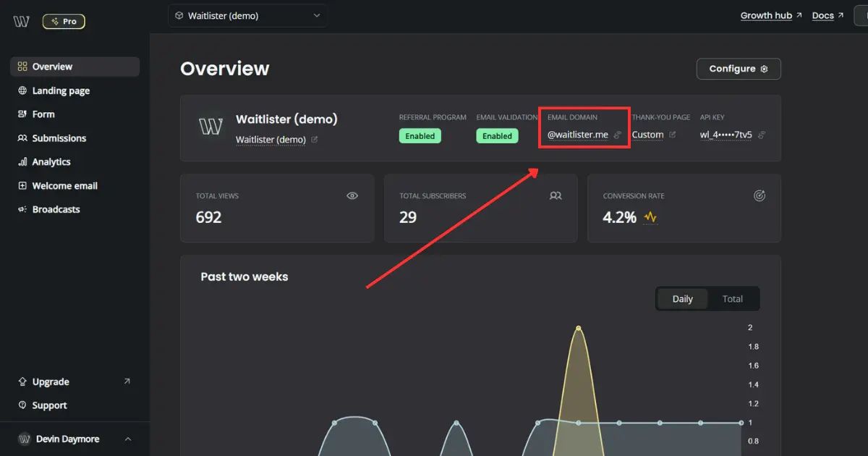Viewport: 868px width, 456px height.
Task: Click the subscribers people icon on the card
Action: (556, 195)
